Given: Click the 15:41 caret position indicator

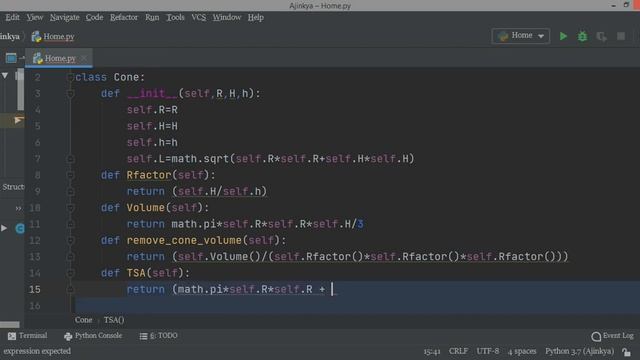Looking at the screenshot, I should tap(432, 351).
